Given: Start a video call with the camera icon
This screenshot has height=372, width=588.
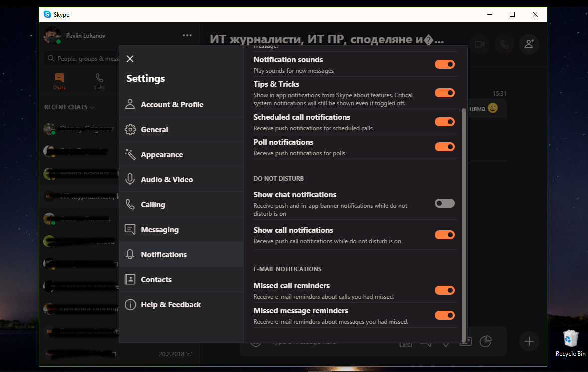Looking at the screenshot, I should pos(479,44).
